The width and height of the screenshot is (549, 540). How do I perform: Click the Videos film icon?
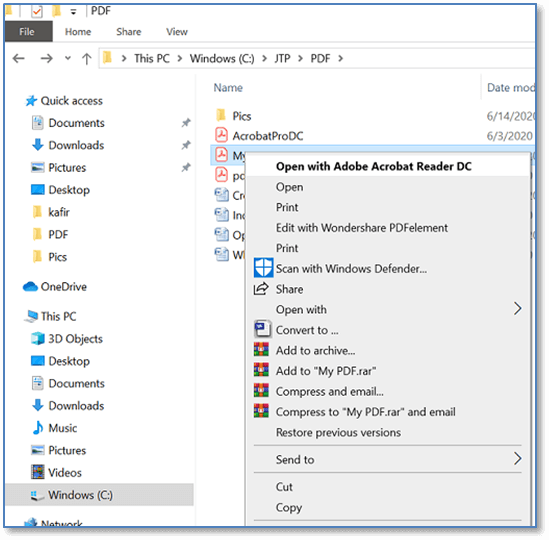point(37,472)
